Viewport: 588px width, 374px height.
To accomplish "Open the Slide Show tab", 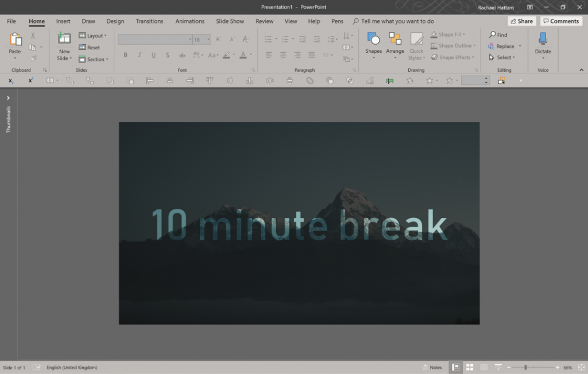I will [230, 21].
